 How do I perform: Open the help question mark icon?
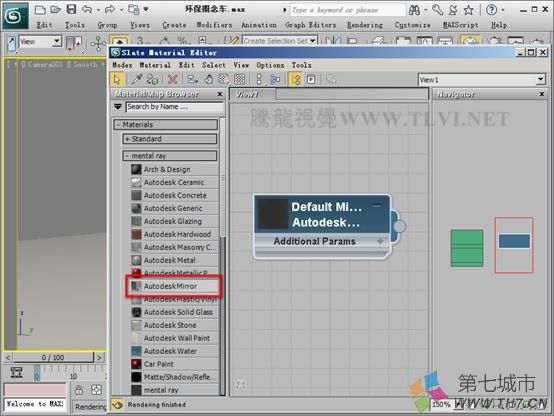(x=491, y=10)
